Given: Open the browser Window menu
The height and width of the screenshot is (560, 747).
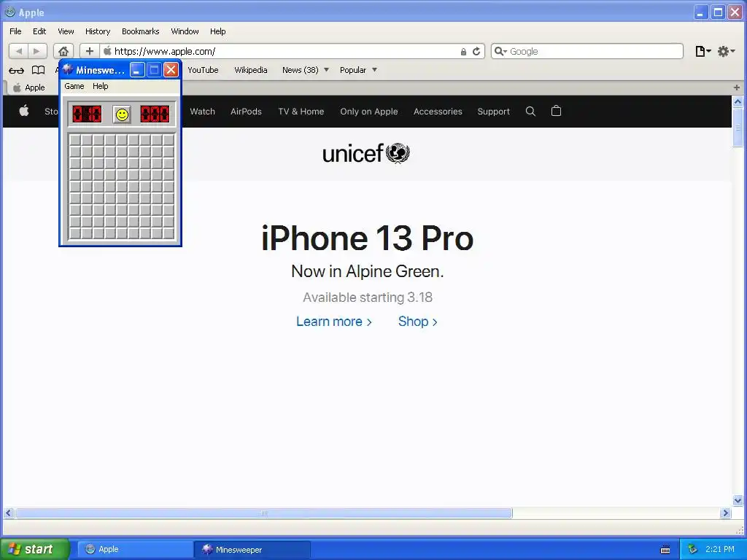Looking at the screenshot, I should (x=185, y=31).
